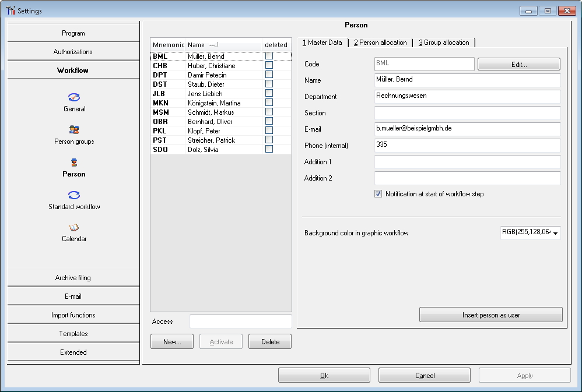Select the MSM mnemonic row
This screenshot has height=392, width=582.
point(221,112)
